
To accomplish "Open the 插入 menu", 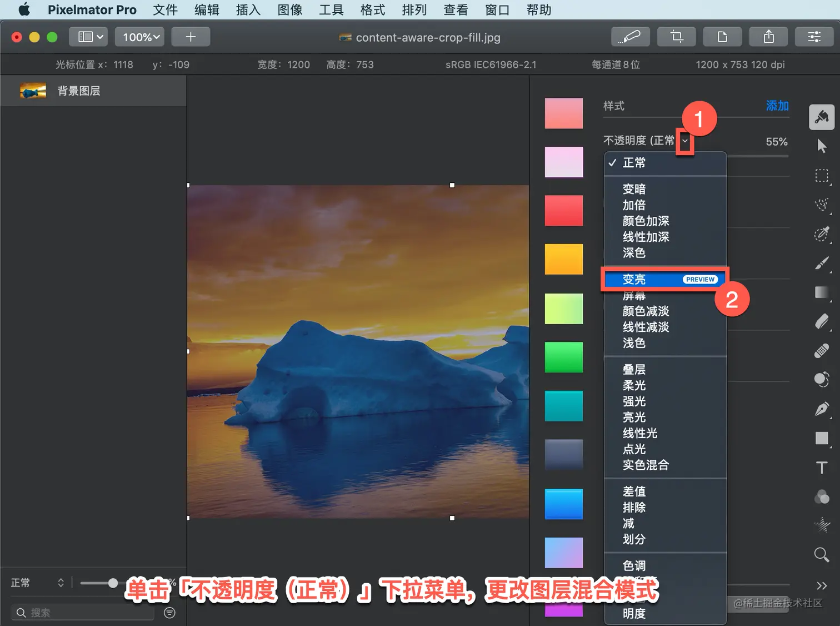I will click(248, 9).
